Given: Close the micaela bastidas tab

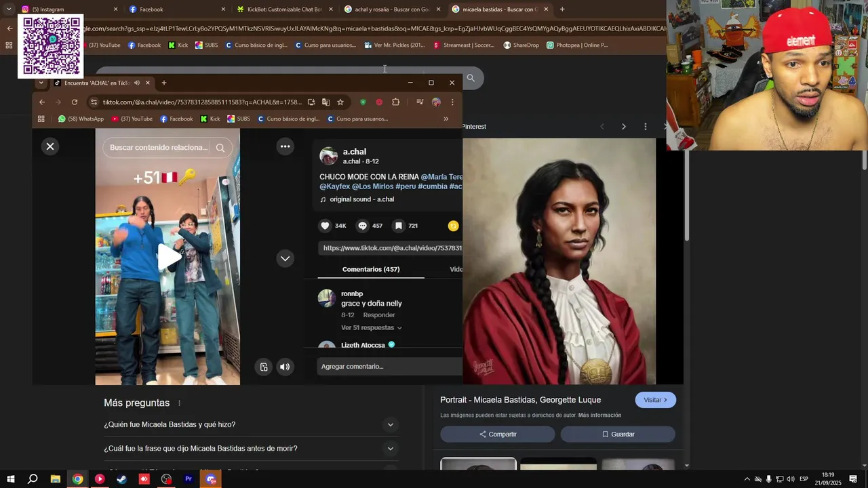Looking at the screenshot, I should [x=546, y=9].
